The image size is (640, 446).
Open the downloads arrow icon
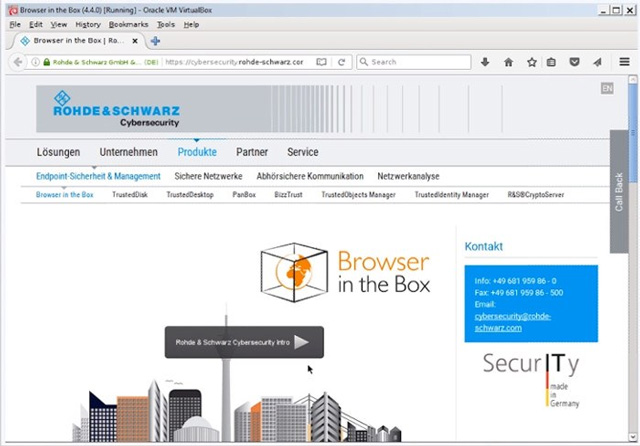click(x=485, y=62)
